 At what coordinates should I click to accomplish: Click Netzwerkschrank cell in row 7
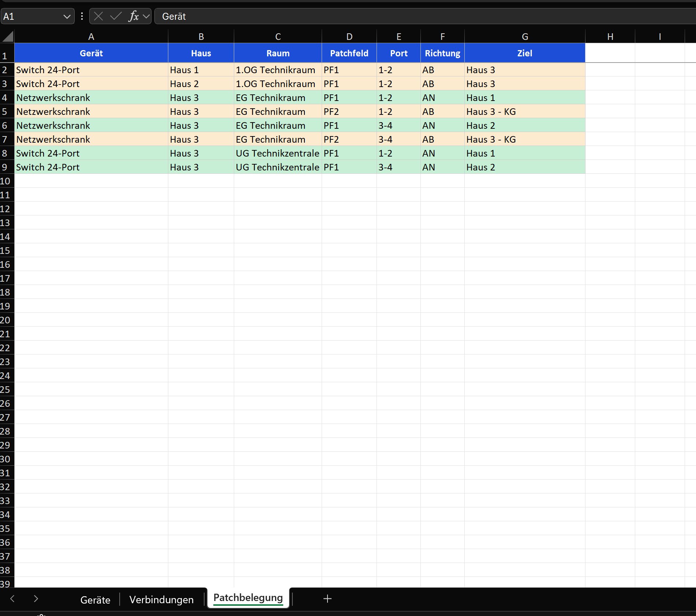point(91,139)
